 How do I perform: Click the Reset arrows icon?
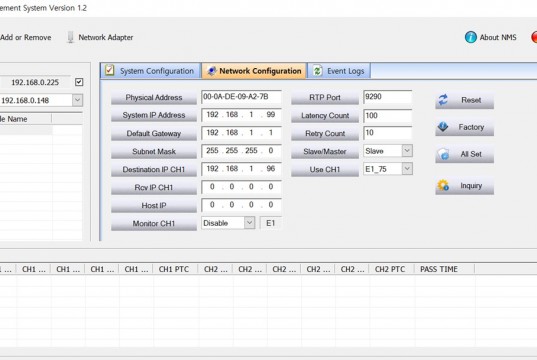pyautogui.click(x=443, y=100)
